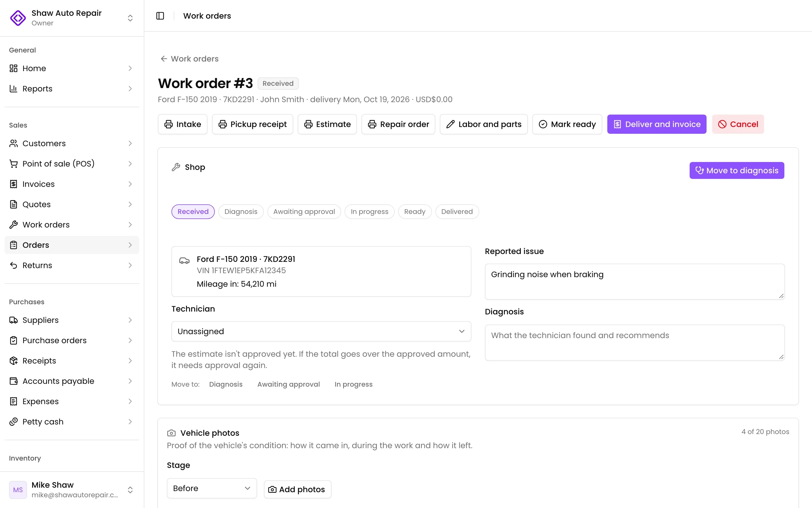Select the Diagnosis status pill
812x508 pixels.
[x=241, y=212]
